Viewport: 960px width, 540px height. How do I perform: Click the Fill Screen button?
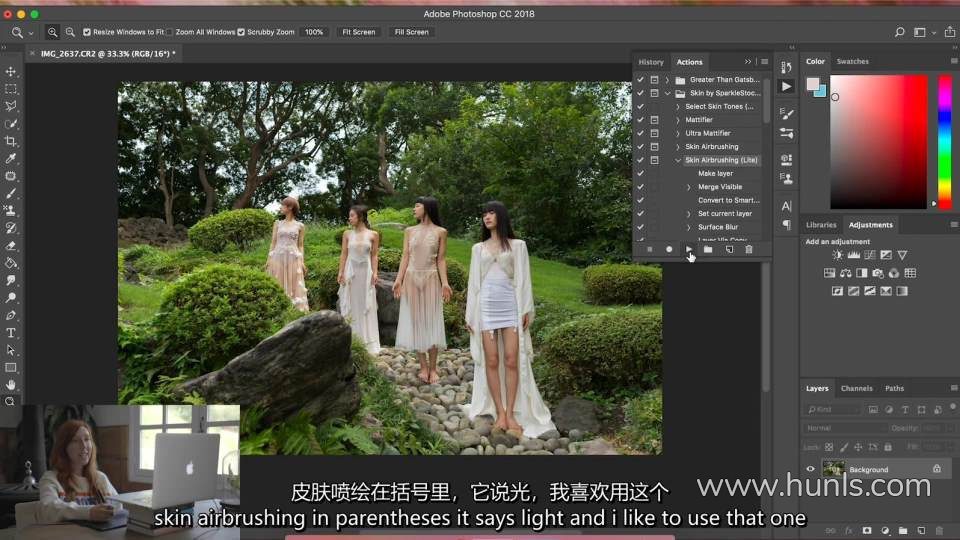click(411, 32)
